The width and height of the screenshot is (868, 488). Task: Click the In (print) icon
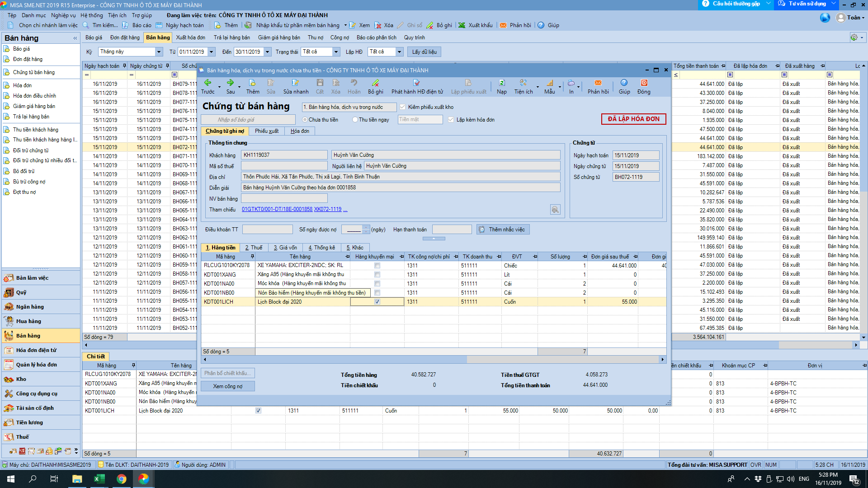(x=571, y=83)
